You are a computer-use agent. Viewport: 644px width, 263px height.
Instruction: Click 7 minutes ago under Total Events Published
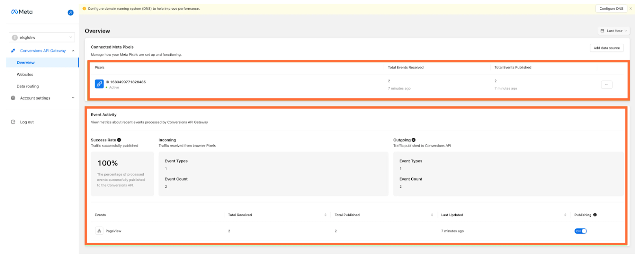point(506,89)
